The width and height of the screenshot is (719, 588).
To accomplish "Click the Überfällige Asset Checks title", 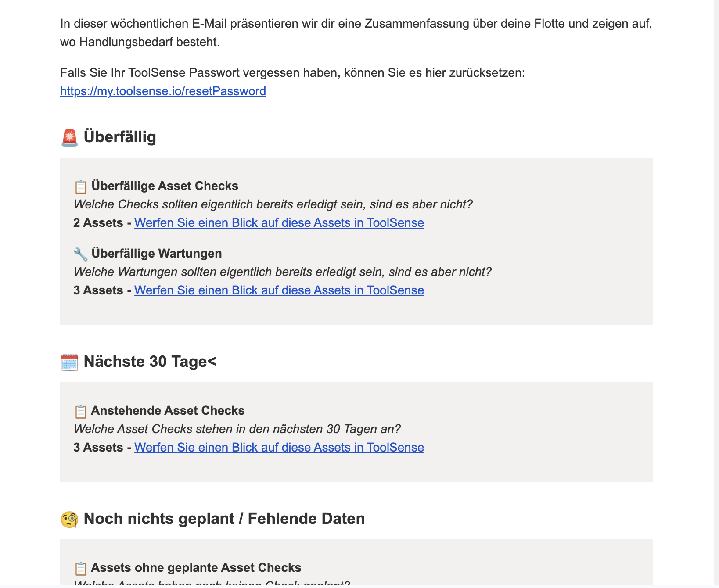I will [x=165, y=186].
